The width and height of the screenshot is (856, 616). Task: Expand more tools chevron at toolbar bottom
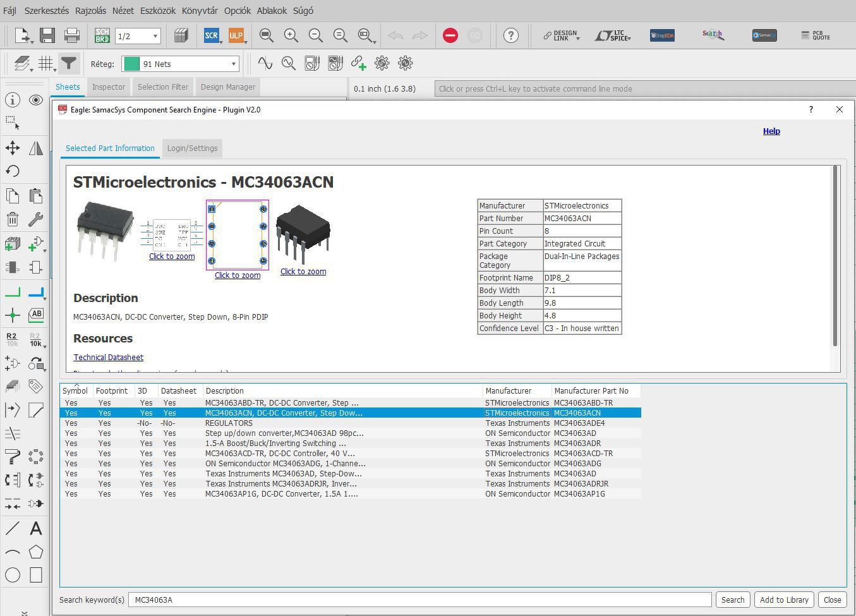[x=25, y=612]
